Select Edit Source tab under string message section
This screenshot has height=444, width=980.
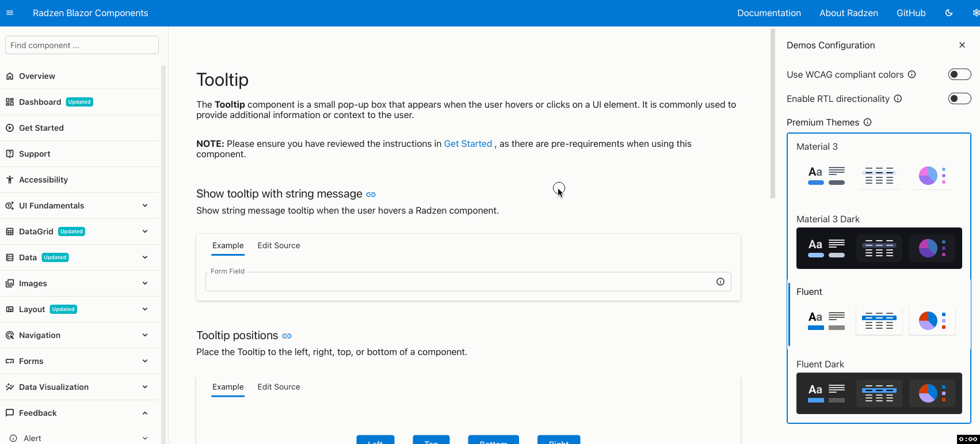point(279,245)
